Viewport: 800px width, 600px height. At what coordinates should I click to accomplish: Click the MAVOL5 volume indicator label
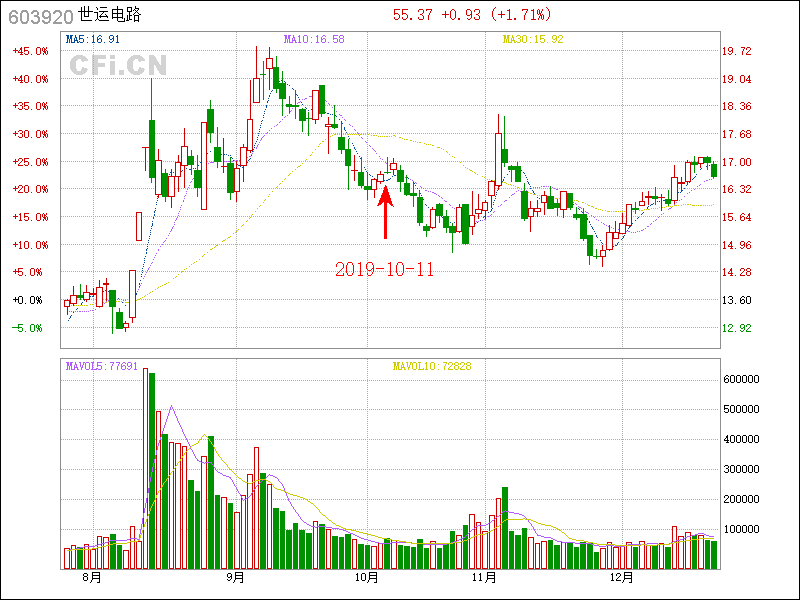(x=101, y=366)
